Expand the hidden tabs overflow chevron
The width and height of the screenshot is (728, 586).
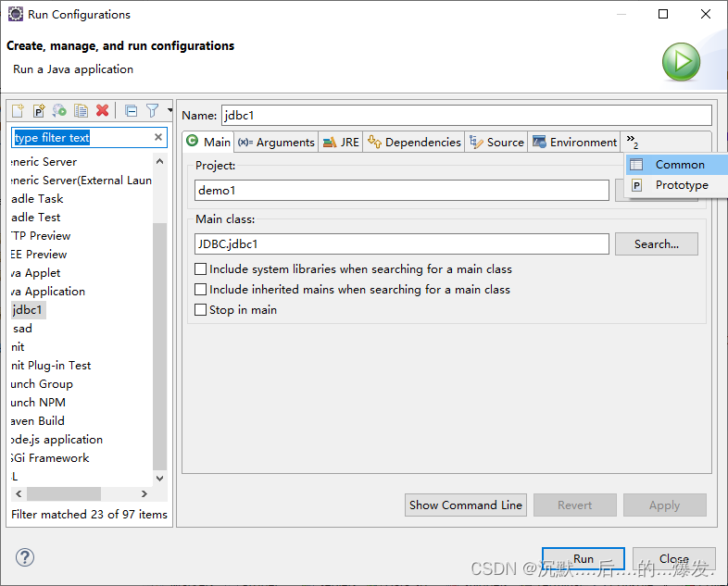coord(632,141)
